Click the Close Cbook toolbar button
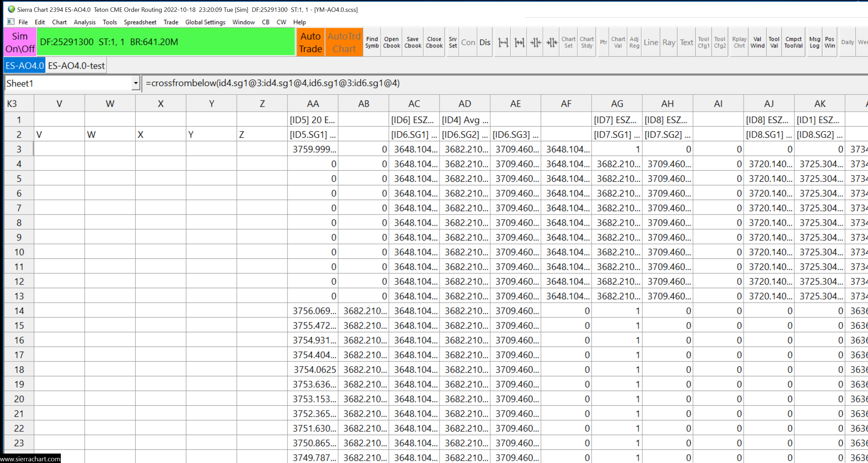 click(434, 42)
